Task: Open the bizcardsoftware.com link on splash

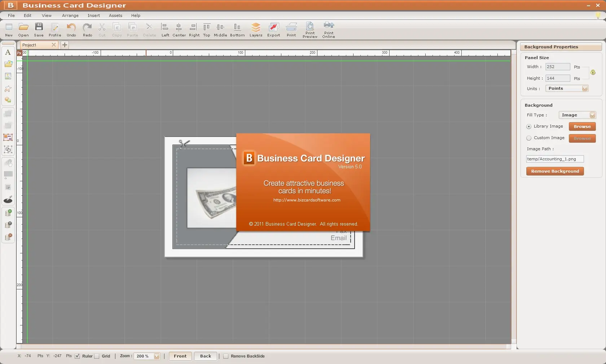Action: [307, 200]
